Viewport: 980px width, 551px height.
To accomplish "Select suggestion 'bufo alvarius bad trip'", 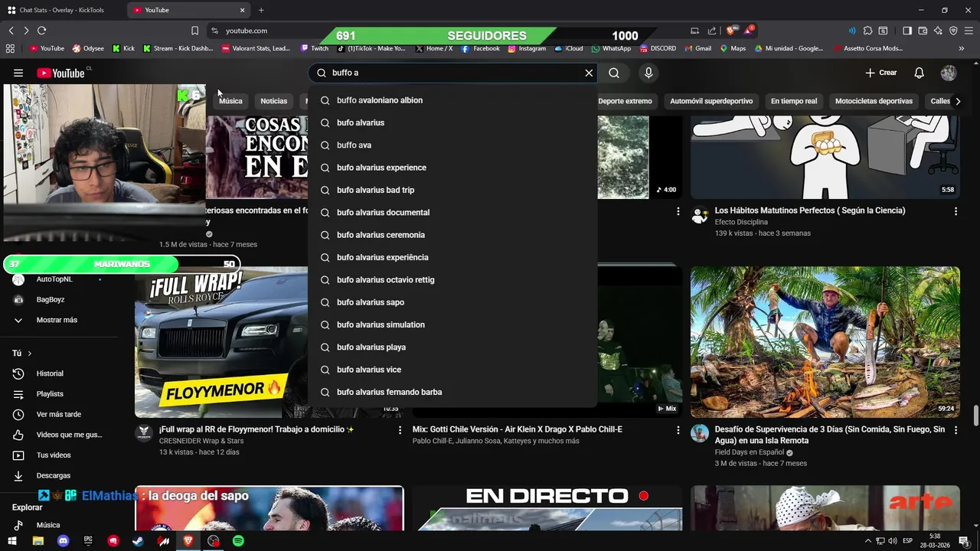I will [x=452, y=190].
